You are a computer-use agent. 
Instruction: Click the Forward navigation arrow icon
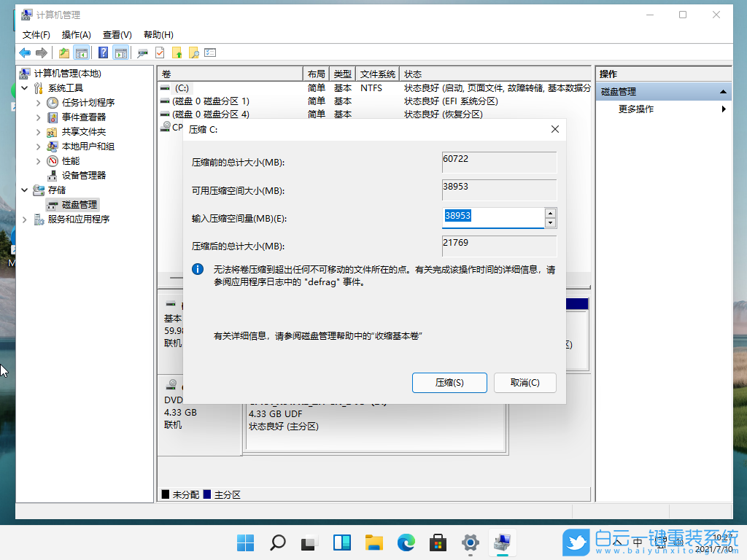(x=40, y=52)
